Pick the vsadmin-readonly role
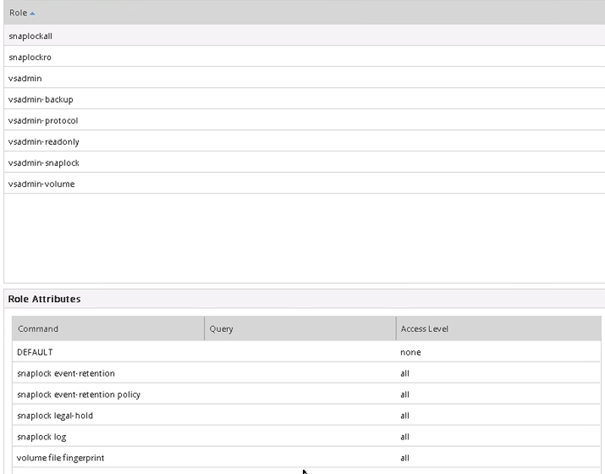 point(43,142)
